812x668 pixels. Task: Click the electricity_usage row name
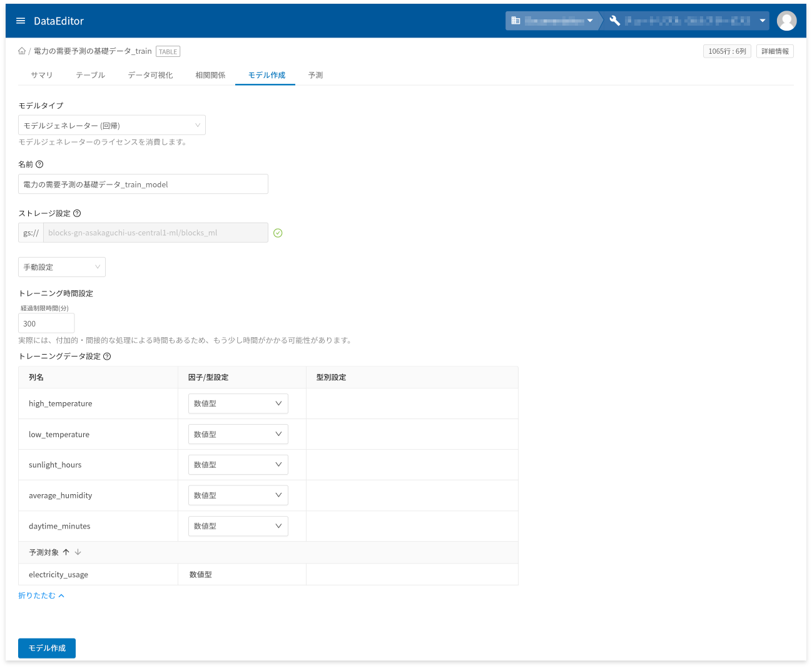tap(58, 575)
